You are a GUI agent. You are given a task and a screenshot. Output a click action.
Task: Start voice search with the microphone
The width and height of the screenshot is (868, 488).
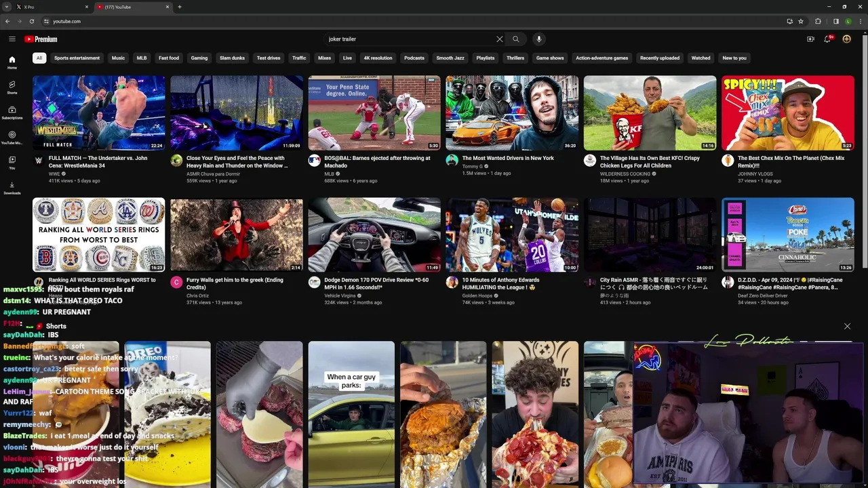pos(539,39)
